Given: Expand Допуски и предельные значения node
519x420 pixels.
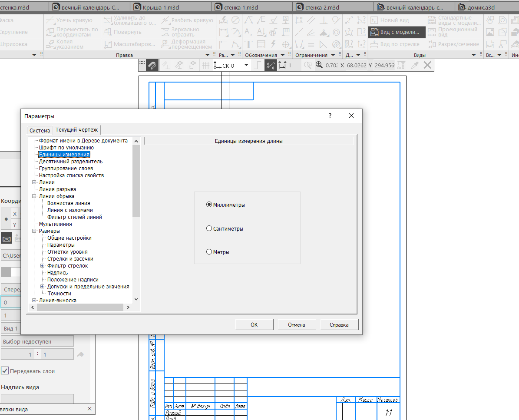Looking at the screenshot, I should click(43, 287).
